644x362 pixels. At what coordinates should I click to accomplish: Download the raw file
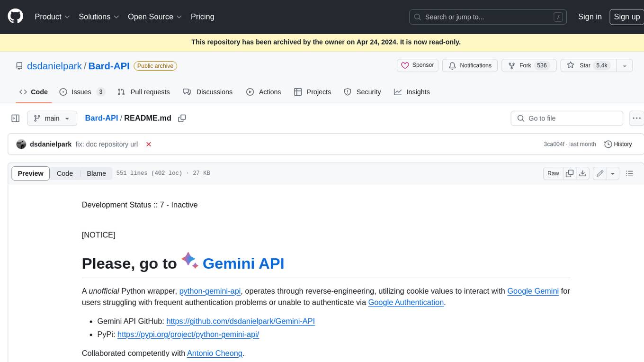pyautogui.click(x=583, y=173)
